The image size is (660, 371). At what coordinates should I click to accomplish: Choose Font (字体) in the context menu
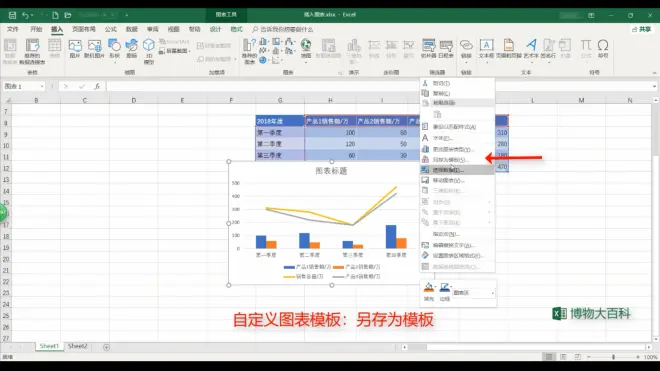(x=457, y=138)
